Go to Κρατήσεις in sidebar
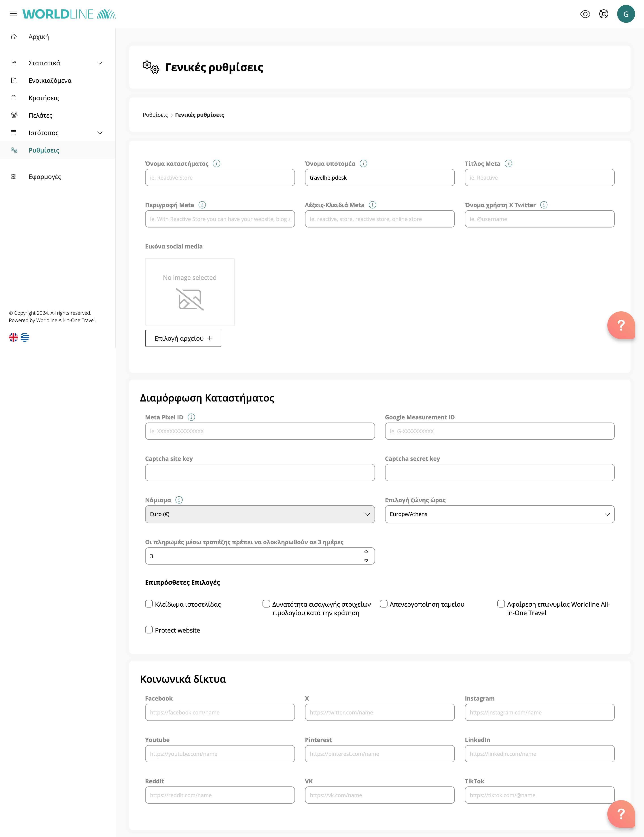 (x=44, y=98)
